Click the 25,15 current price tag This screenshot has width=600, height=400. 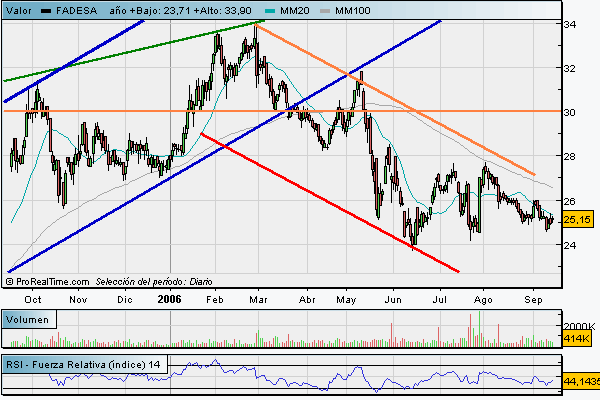(x=578, y=219)
